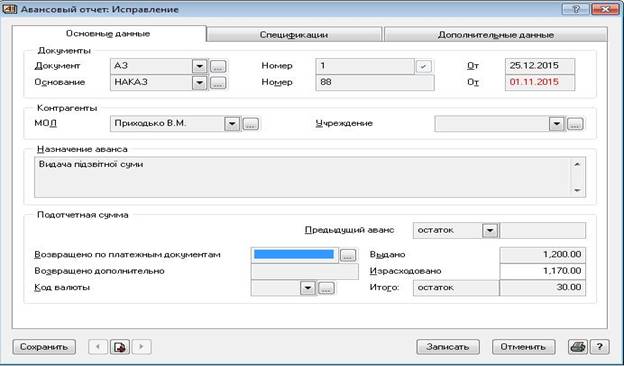Expand Предыдущий аванс dropdown showing остаток
The width and height of the screenshot is (624, 366).
[x=490, y=231]
